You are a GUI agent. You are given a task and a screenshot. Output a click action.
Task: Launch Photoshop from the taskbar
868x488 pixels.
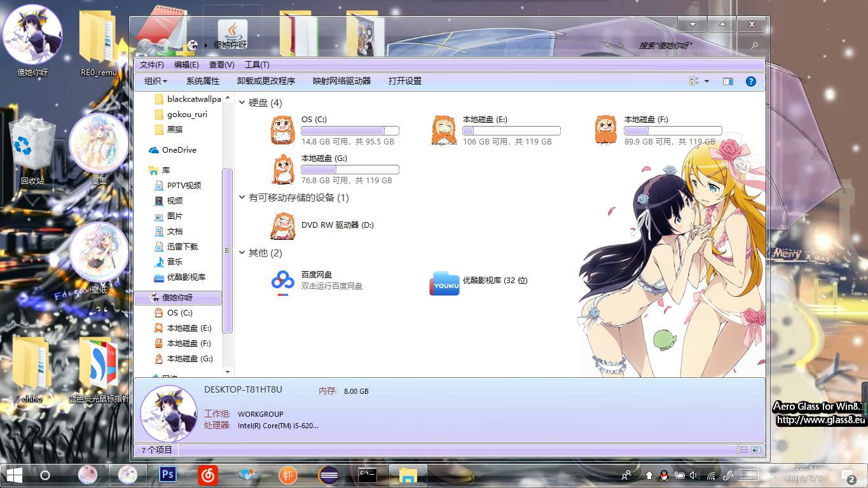[167, 475]
